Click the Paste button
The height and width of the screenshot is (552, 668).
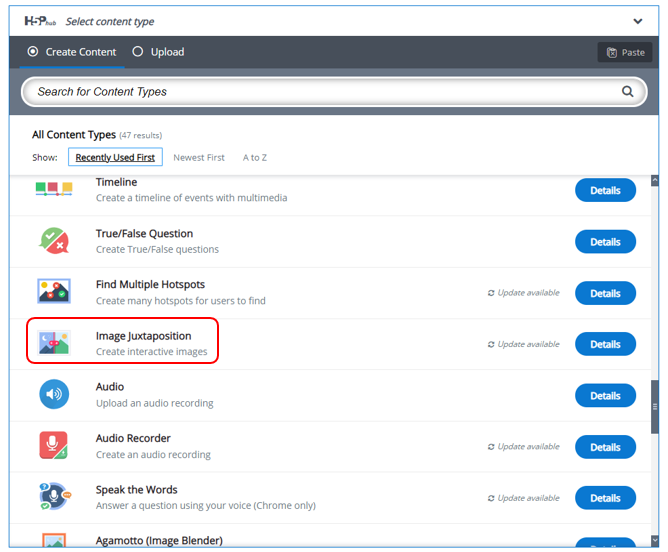point(625,52)
